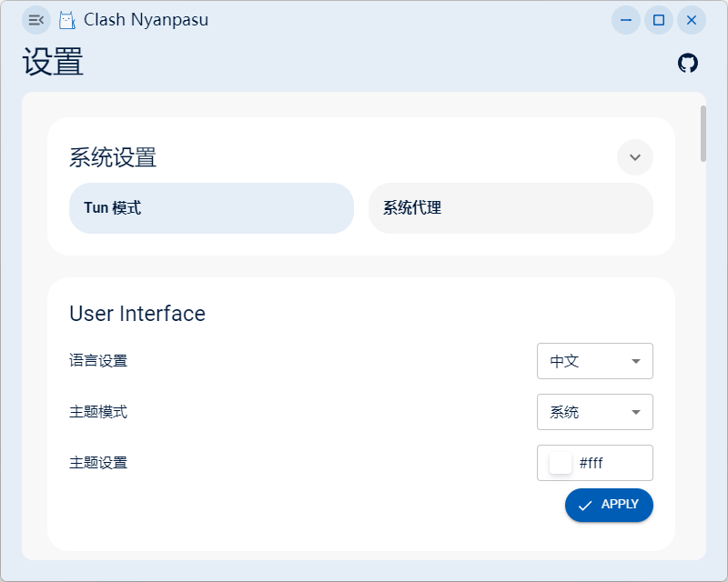Close the Clash Nyanpasu window
This screenshot has width=728, height=582.
click(x=692, y=20)
